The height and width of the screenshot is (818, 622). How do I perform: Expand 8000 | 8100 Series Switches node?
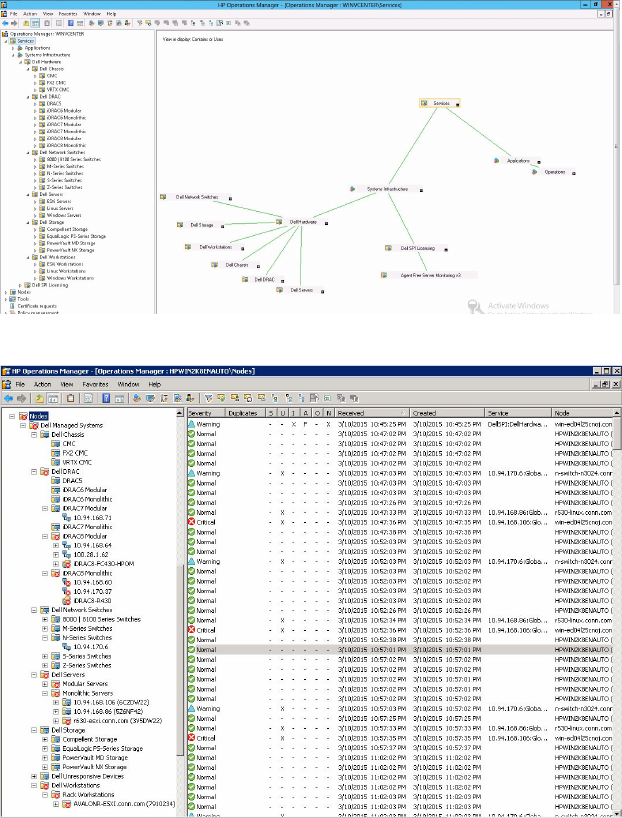click(45, 619)
